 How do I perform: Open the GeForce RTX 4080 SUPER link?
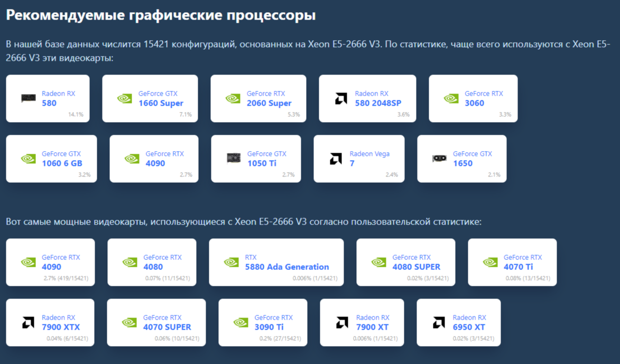(x=417, y=263)
